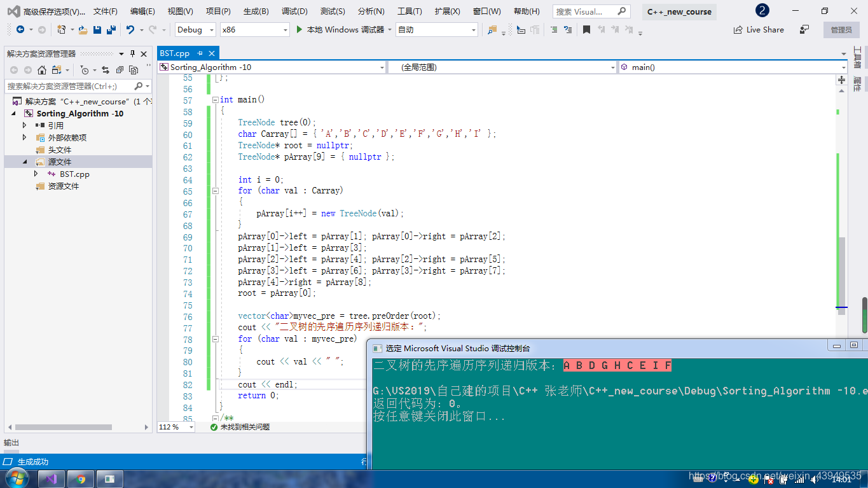Click the find in files icon
868x488 pixels.
coord(492,30)
